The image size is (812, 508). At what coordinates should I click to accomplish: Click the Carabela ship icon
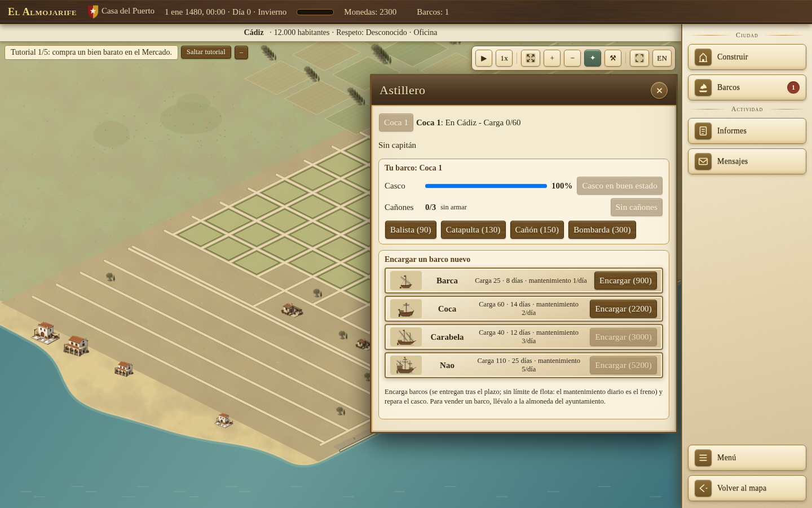[406, 337]
